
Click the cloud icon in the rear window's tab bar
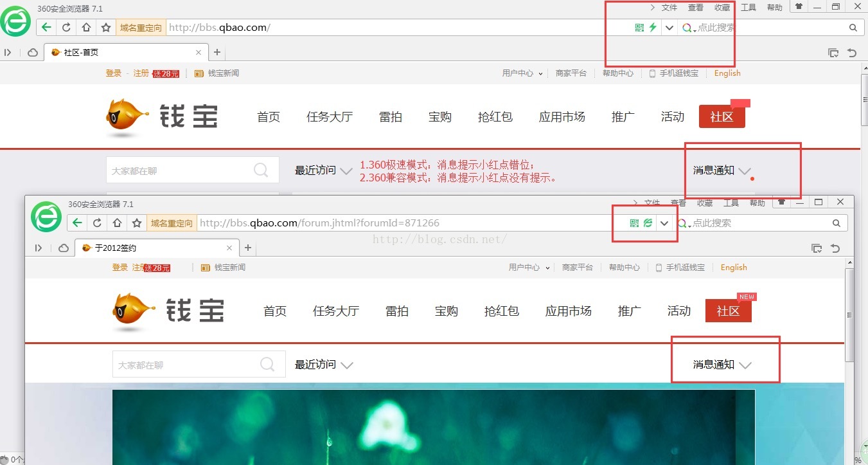tap(32, 53)
